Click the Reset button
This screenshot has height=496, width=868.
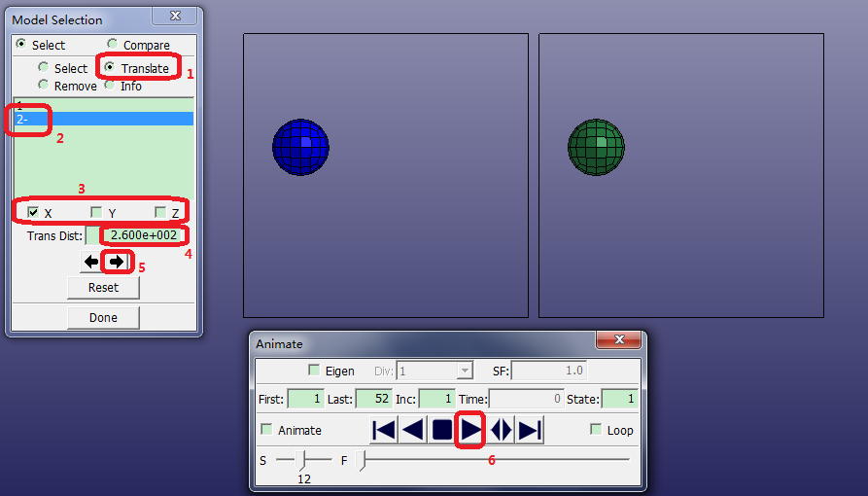click(103, 287)
